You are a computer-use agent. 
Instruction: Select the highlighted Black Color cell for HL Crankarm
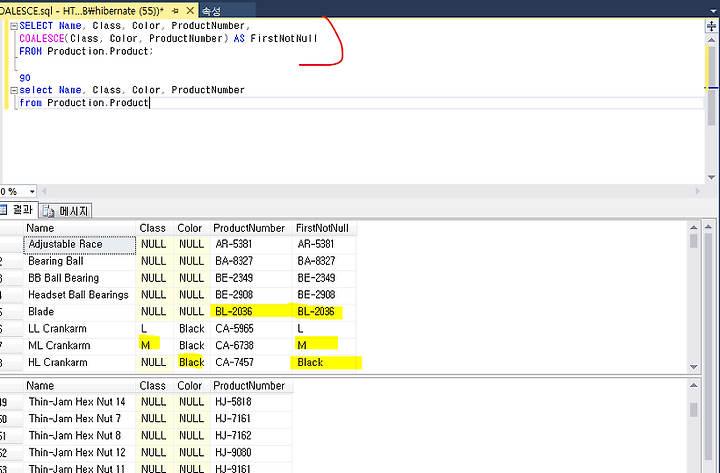point(192,363)
